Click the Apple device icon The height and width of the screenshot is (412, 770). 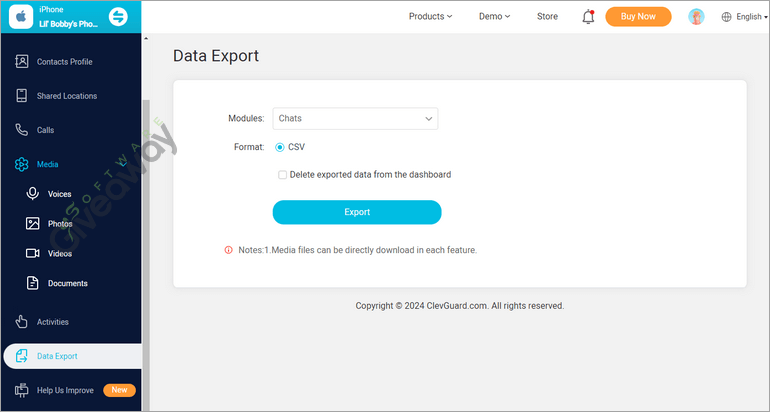tap(20, 17)
